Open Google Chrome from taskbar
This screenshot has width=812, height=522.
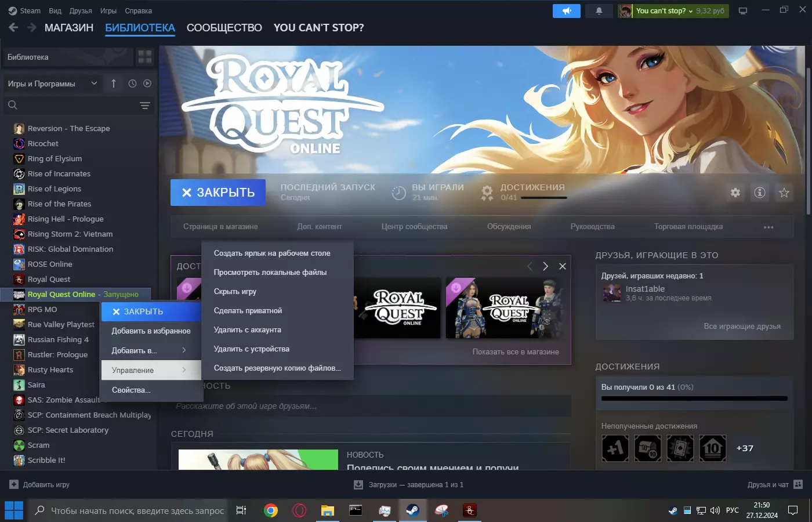point(271,510)
